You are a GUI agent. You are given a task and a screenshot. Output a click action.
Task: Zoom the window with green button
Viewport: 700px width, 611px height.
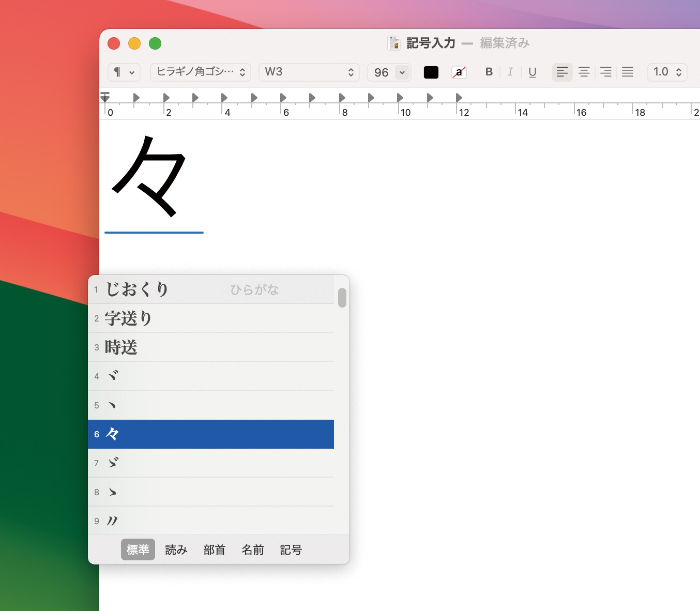(x=155, y=43)
